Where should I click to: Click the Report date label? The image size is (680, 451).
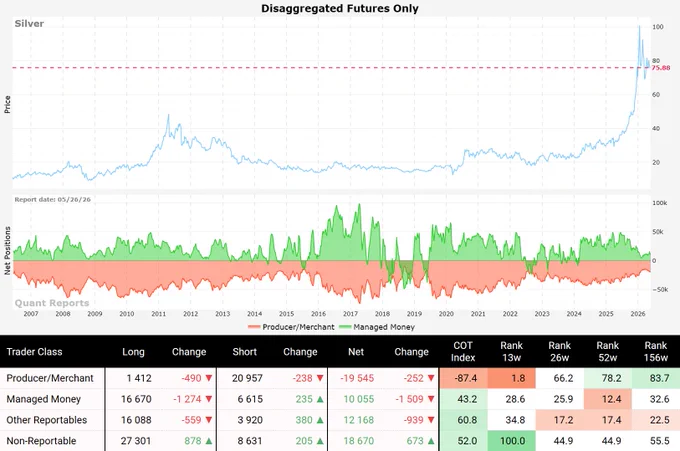coord(52,199)
